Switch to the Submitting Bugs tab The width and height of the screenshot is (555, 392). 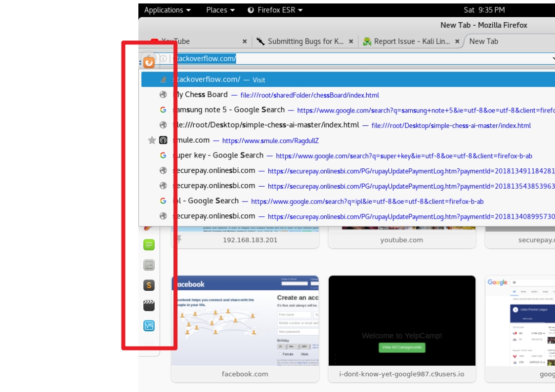pos(300,41)
